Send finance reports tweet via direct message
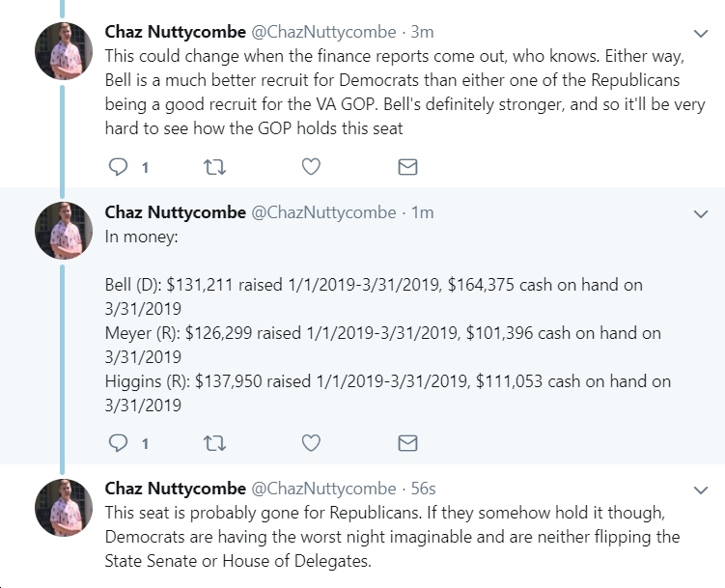 click(x=407, y=167)
